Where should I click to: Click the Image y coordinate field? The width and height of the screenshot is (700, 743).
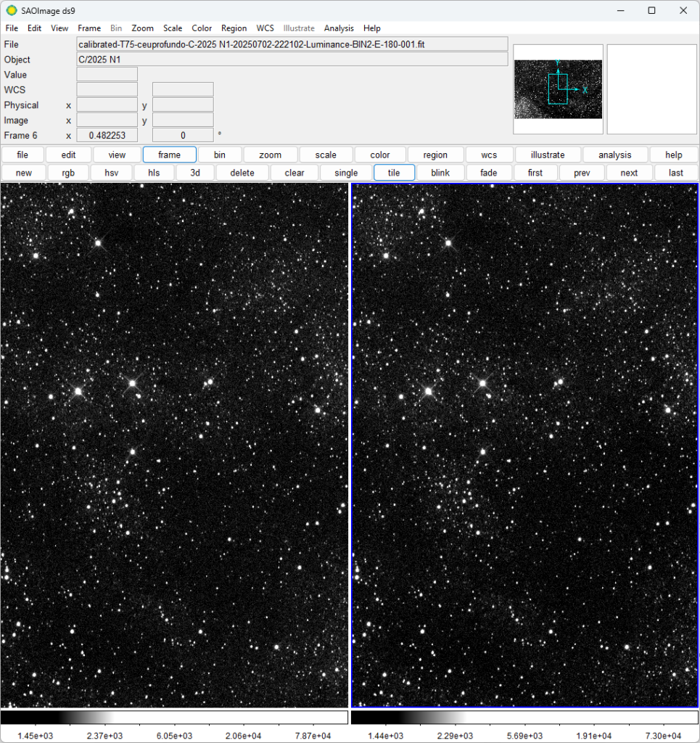(183, 120)
